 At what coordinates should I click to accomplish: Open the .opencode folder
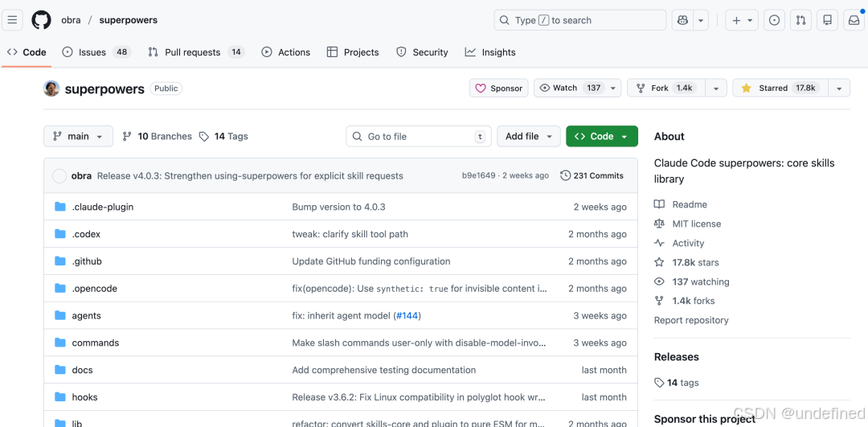pyautogui.click(x=94, y=288)
